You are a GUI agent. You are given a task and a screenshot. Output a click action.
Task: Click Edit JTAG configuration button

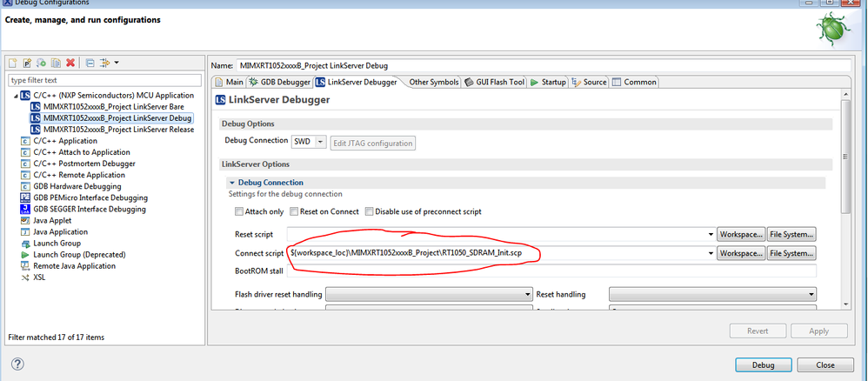(373, 143)
